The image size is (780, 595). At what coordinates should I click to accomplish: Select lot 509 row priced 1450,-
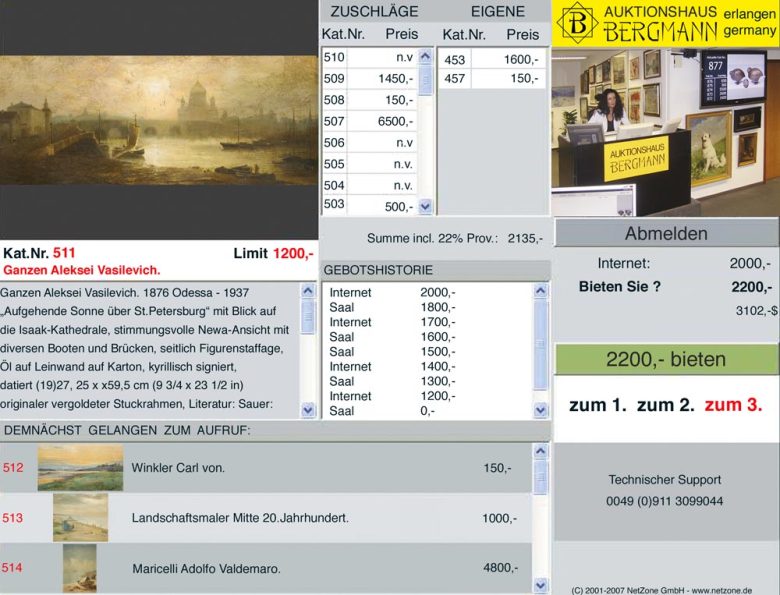370,79
